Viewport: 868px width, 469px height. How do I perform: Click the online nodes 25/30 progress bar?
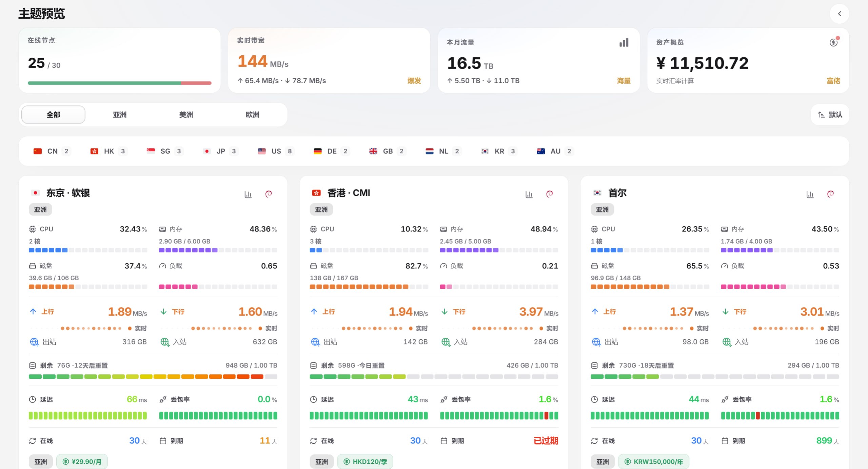pos(120,83)
